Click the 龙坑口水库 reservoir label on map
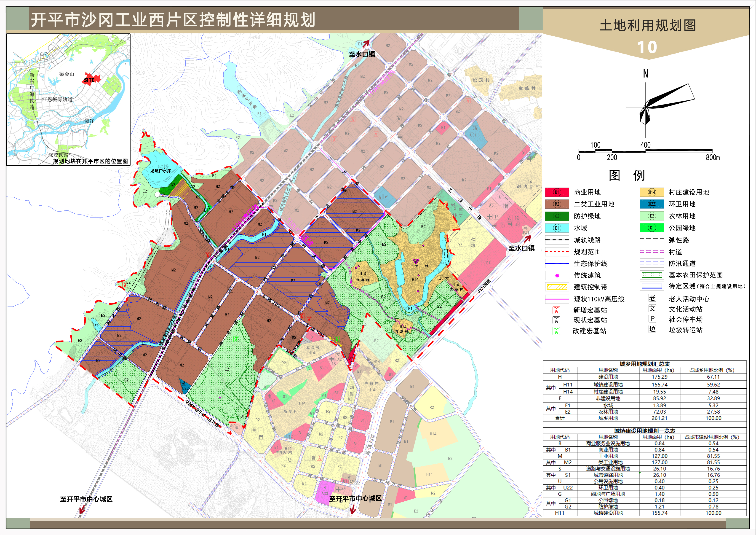 161,171
